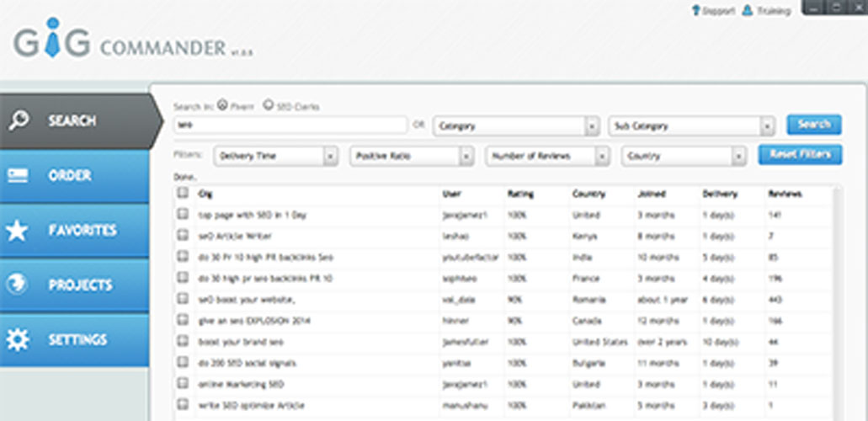The width and height of the screenshot is (868, 421).
Task: Sort by the Reviews column header
Action: coord(785,194)
